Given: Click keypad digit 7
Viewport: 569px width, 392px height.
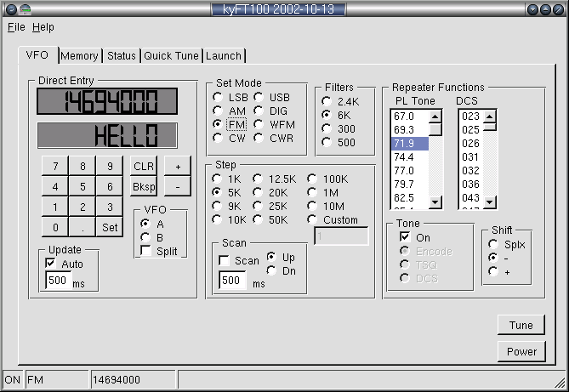Looking at the screenshot, I should click(55, 166).
